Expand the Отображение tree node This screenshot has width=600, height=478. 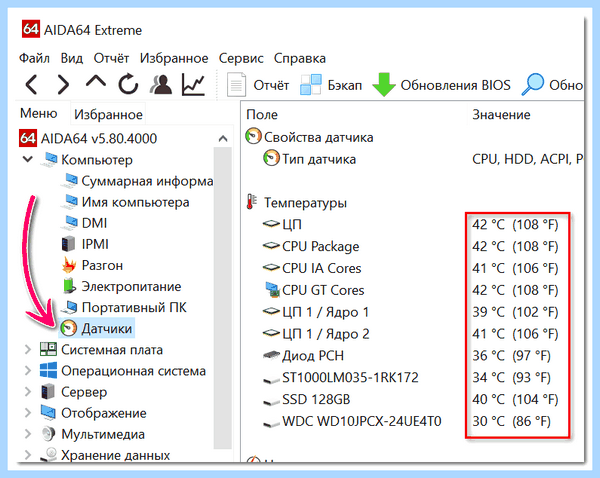[x=28, y=413]
